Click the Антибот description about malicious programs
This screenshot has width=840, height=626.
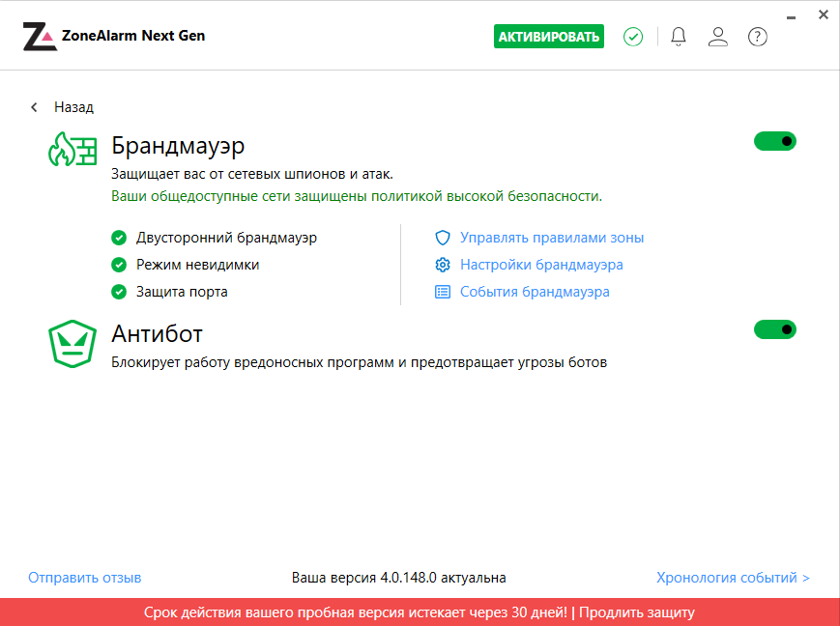pyautogui.click(x=359, y=362)
